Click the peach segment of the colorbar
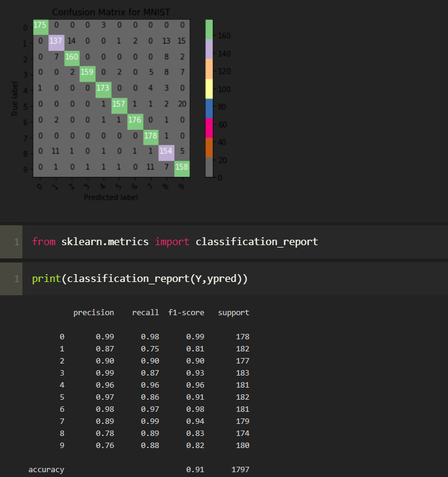 click(209, 69)
